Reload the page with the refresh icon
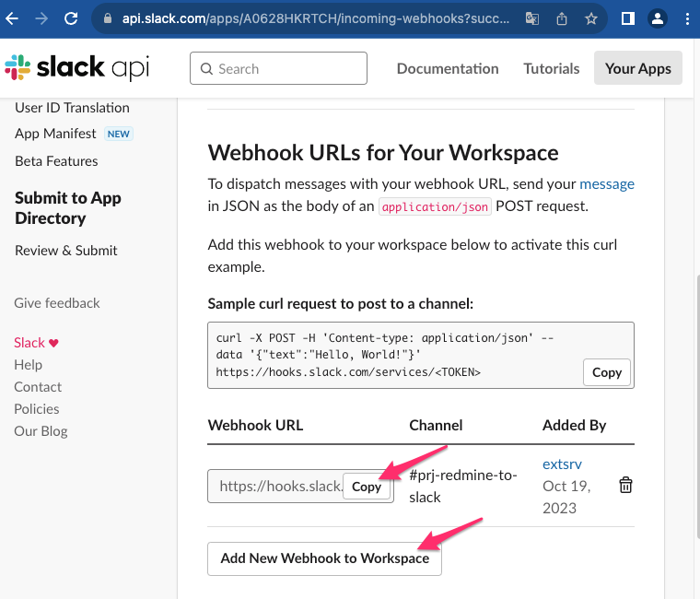700x599 pixels. [71, 18]
